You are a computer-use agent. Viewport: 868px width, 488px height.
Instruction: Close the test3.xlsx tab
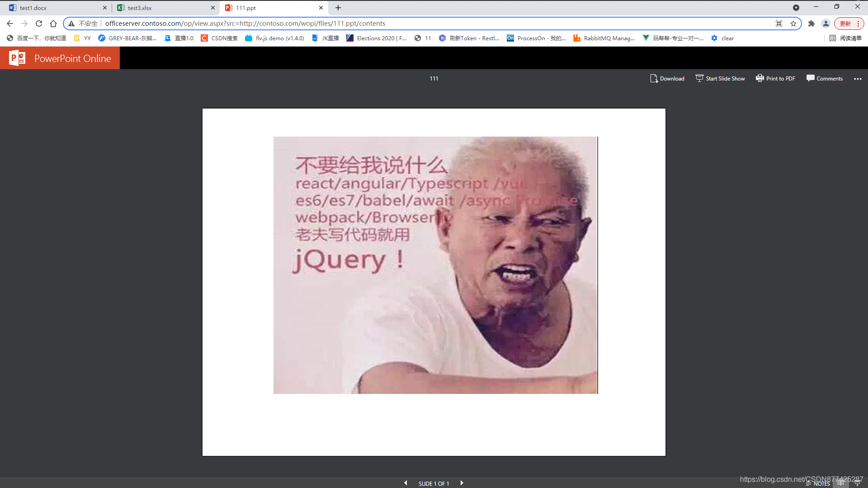[213, 8]
